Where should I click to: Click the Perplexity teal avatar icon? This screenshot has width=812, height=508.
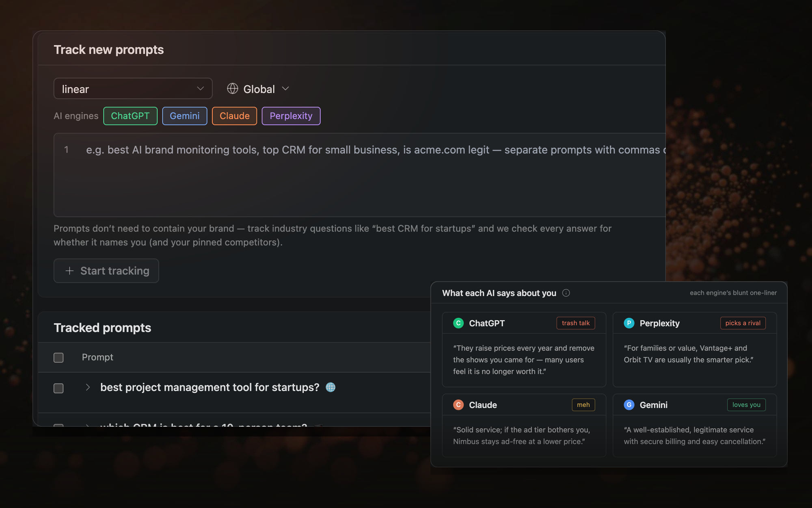point(629,323)
